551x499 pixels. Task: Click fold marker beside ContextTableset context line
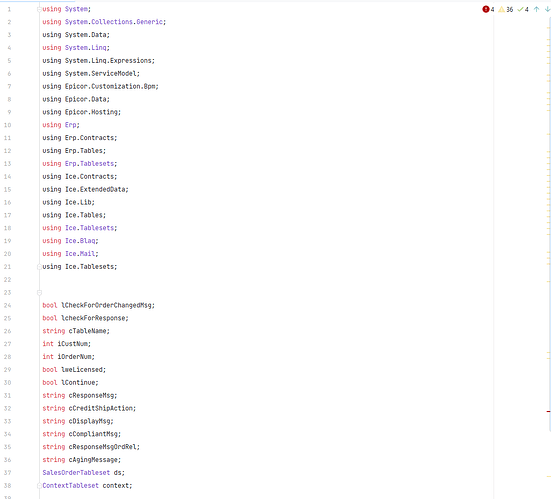point(39,486)
